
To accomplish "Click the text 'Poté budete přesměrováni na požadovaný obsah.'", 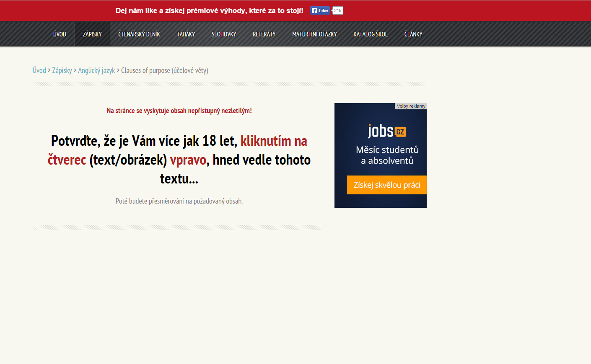I will (x=179, y=201).
